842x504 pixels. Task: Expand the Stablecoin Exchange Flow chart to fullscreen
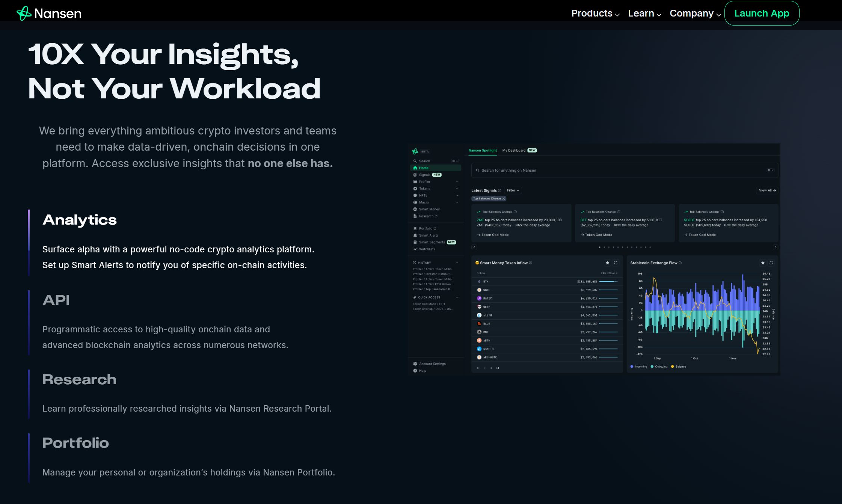(772, 263)
